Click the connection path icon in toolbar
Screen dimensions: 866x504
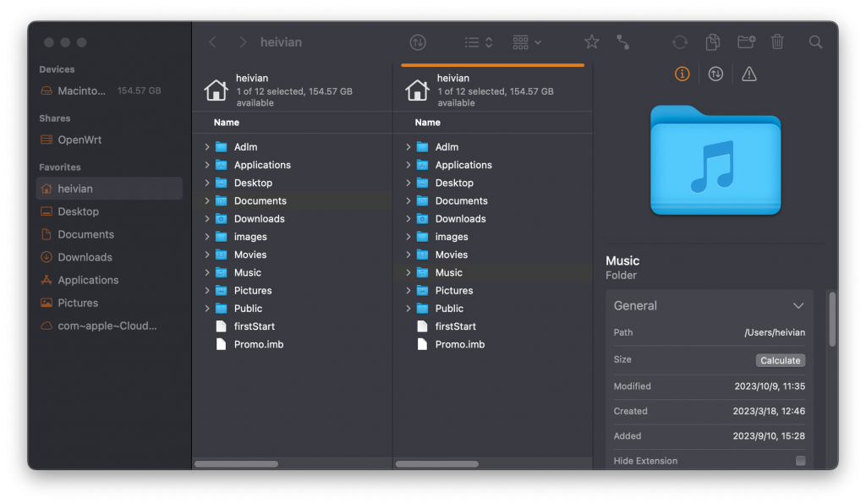click(623, 42)
